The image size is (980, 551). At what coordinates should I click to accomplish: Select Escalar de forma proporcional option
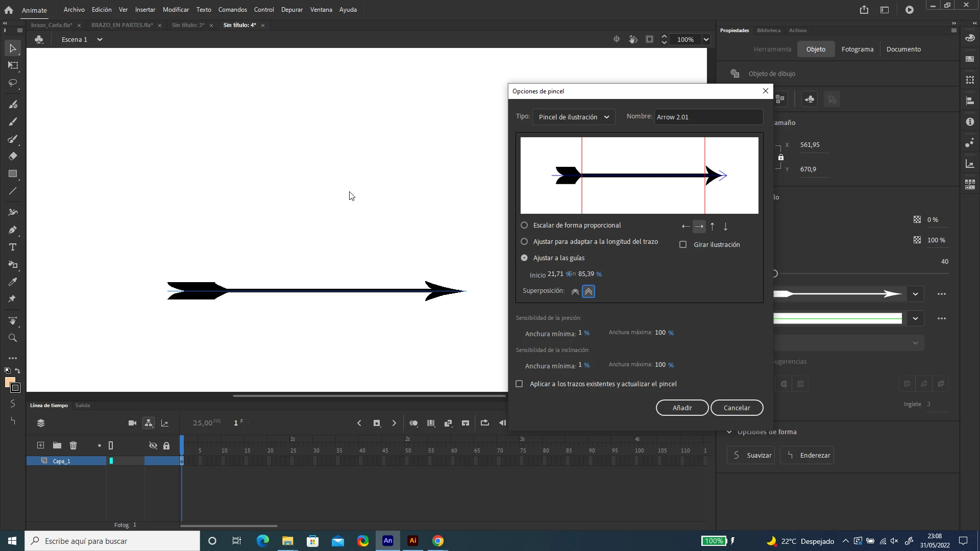[524, 225]
